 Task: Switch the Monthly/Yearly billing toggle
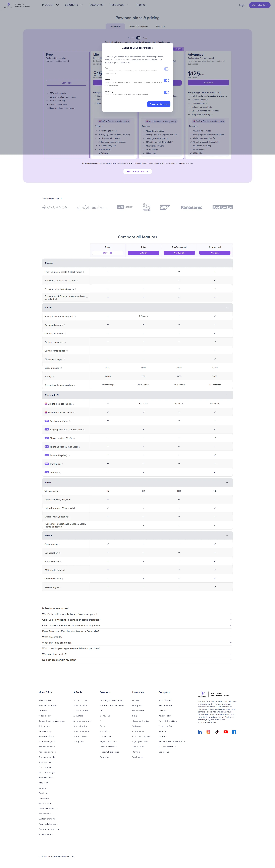[138, 38]
